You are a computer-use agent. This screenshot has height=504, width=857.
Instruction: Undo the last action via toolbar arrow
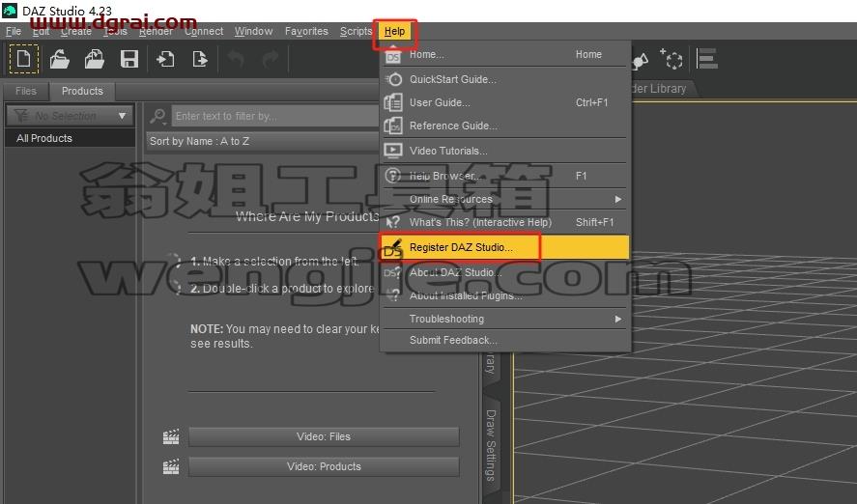[x=236, y=59]
